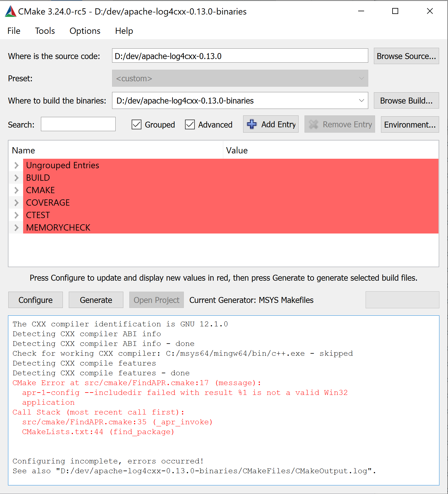Toggle the Grouped checkbox
The height and width of the screenshot is (494, 448).
[x=136, y=125]
